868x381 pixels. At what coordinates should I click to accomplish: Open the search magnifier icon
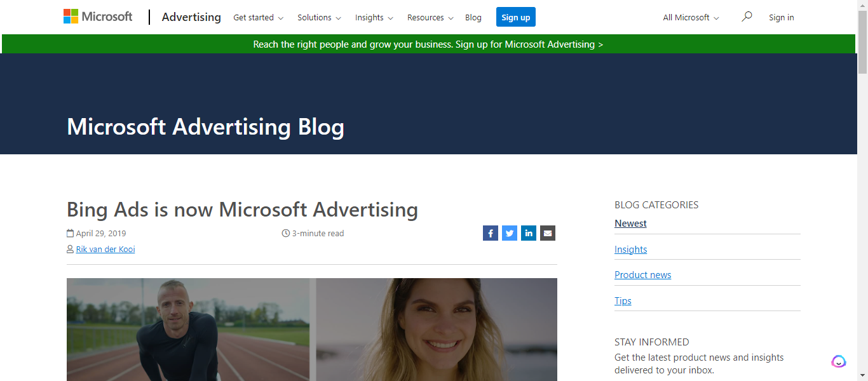(x=747, y=17)
